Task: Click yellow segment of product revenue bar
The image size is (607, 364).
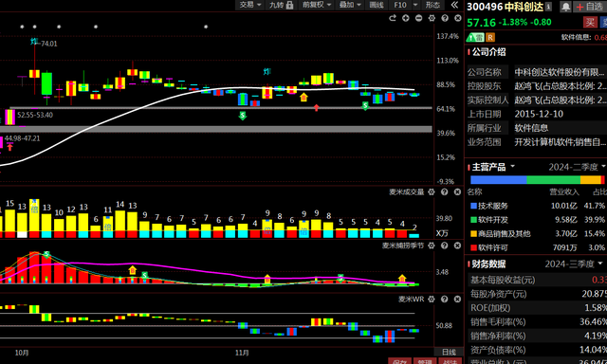Action: [x=590, y=180]
